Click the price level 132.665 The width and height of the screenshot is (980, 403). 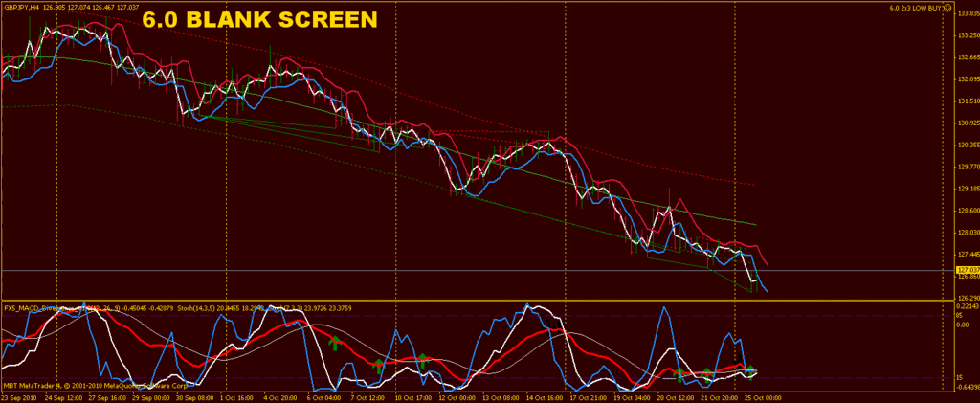[968, 57]
